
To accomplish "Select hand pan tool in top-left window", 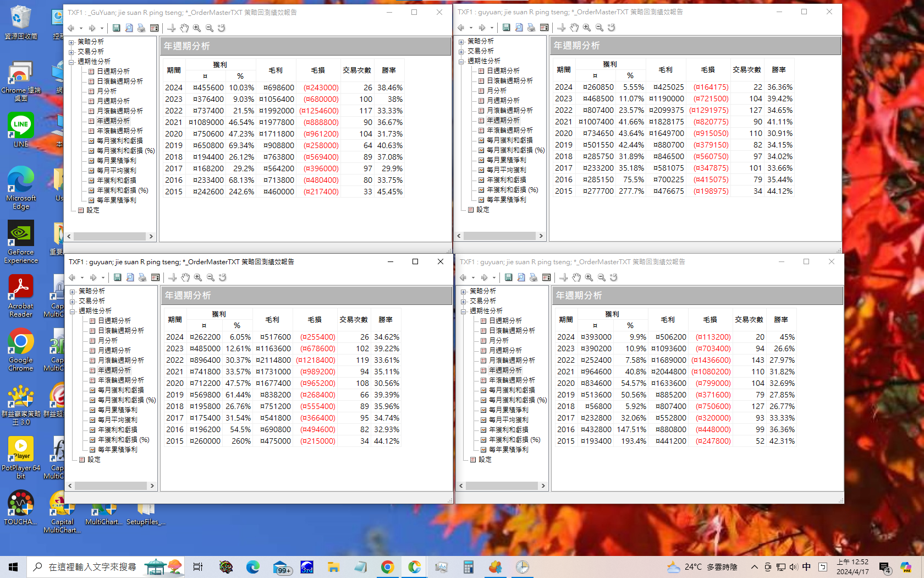I will click(184, 28).
